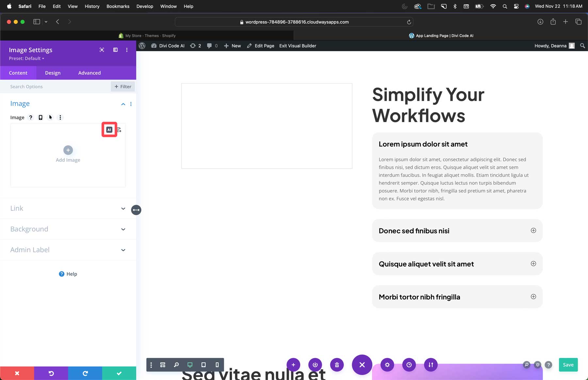Image resolution: width=588 pixels, height=380 pixels.
Task: Collapse the Image section chevron
Action: 123,104
